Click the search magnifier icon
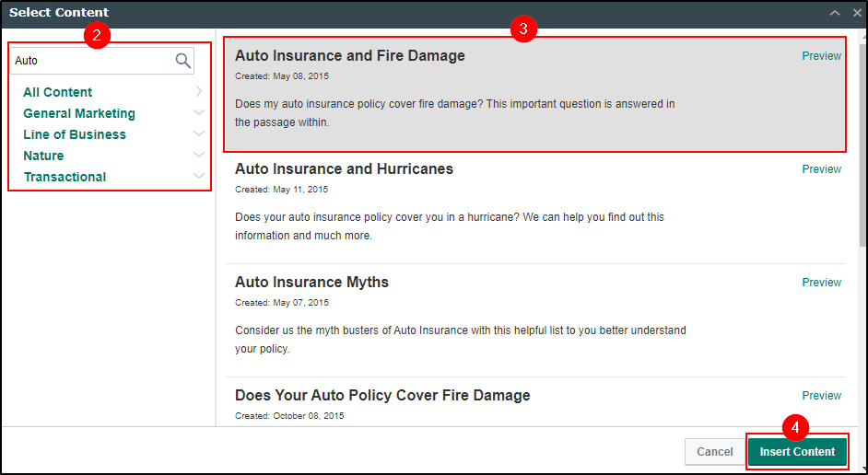Viewport: 868px width, 475px height. click(183, 60)
